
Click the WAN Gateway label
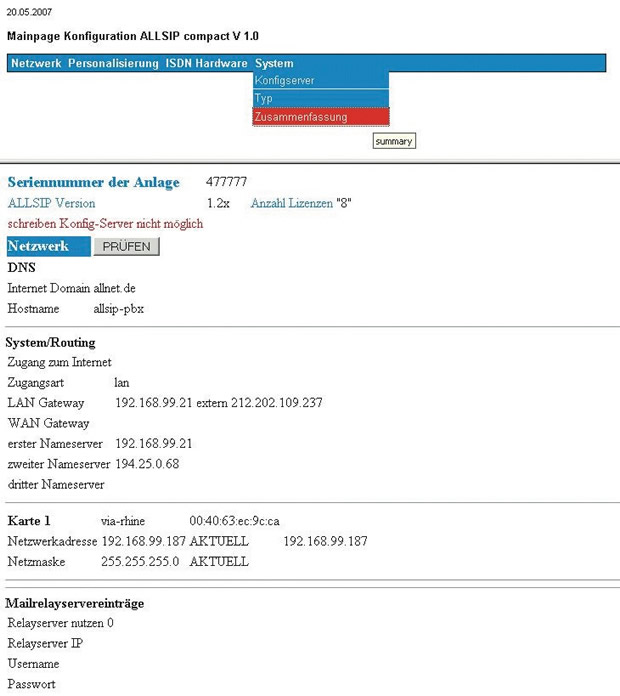pyautogui.click(x=48, y=423)
